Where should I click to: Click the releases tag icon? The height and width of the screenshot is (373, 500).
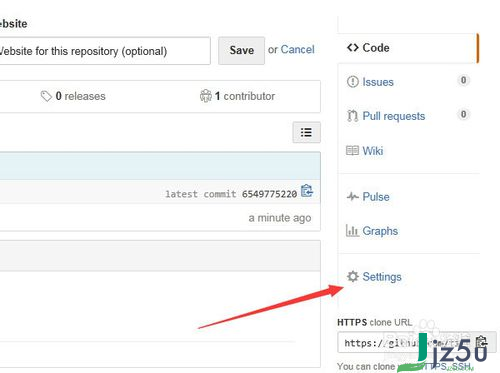[46, 96]
